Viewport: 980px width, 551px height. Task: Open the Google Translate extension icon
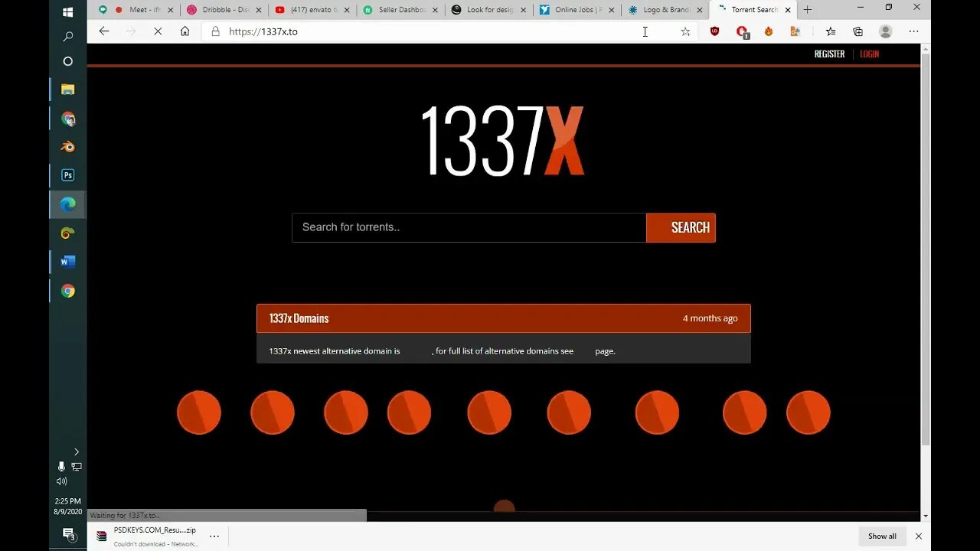point(795,31)
